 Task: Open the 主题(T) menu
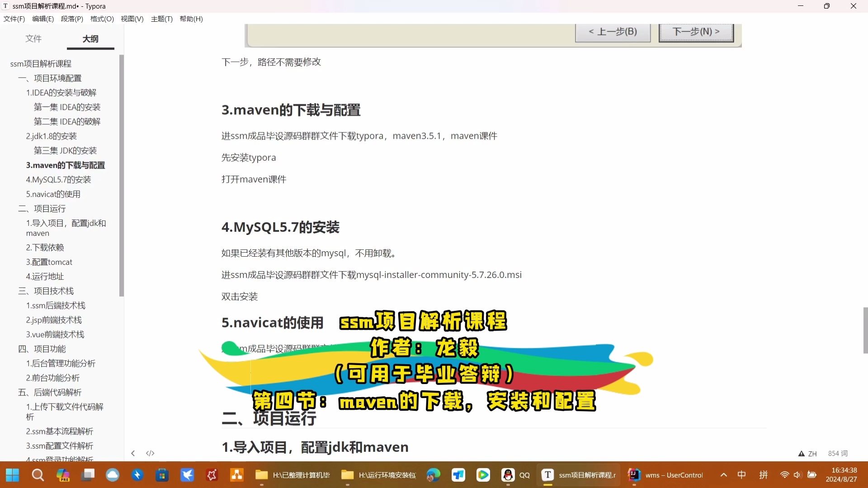pyautogui.click(x=161, y=19)
